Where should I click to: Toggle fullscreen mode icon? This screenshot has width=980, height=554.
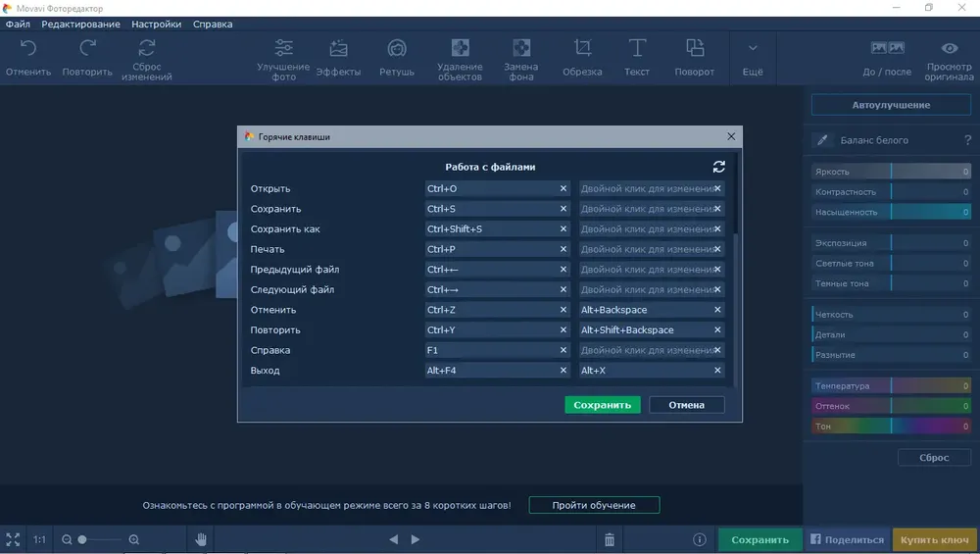pos(13,539)
